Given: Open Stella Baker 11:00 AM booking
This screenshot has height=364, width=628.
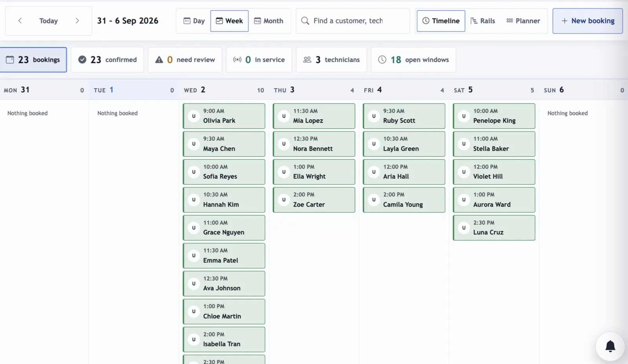Looking at the screenshot, I should click(494, 144).
